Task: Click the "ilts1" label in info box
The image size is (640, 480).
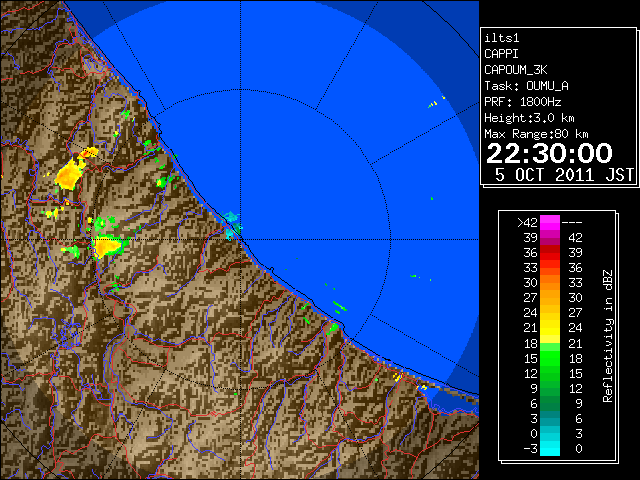Action: [x=502, y=38]
